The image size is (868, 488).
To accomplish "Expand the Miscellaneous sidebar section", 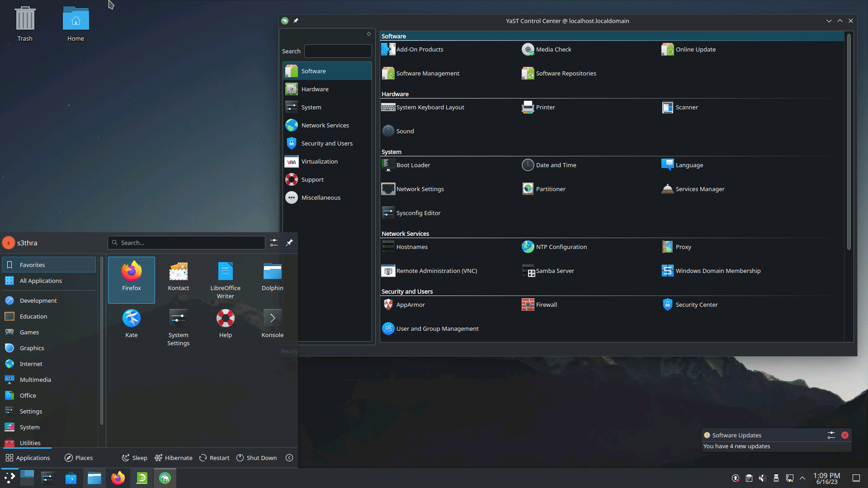I will pos(321,197).
